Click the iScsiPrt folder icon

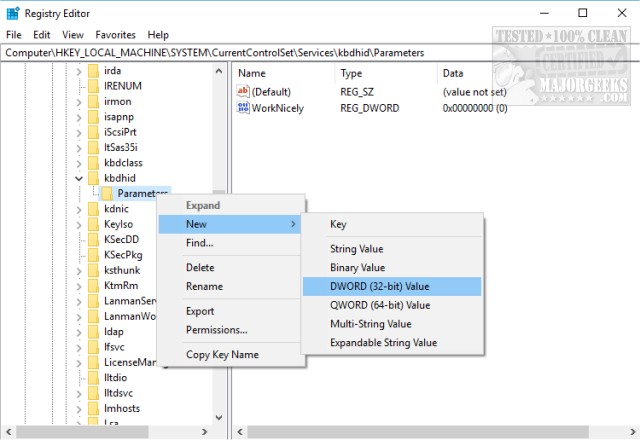(x=93, y=132)
